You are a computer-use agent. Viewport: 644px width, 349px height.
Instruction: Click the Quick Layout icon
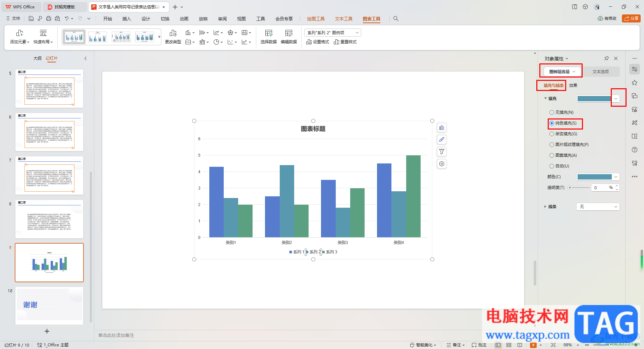pyautogui.click(x=43, y=33)
